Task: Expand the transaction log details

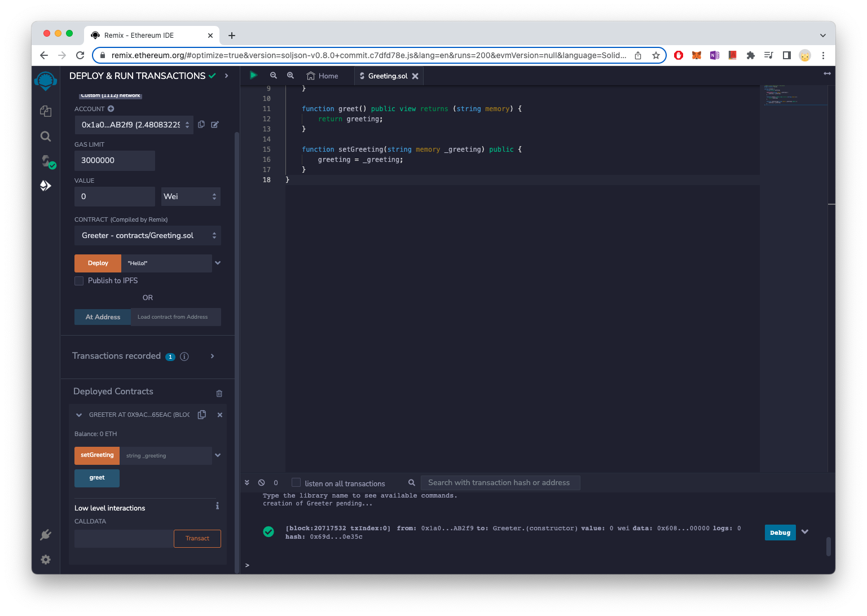Action: 805,532
